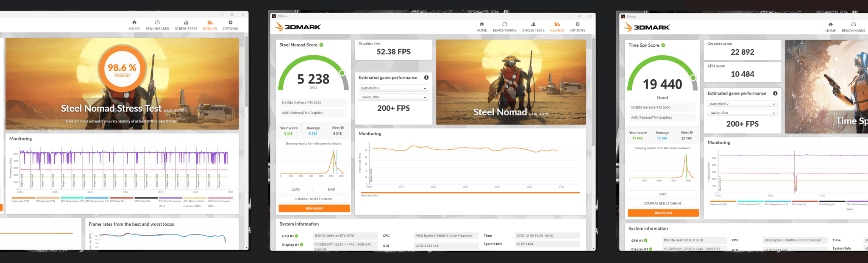Screen dimensions: 868x263
Task: Click LOAD in the Time Spy window
Action: [x=662, y=194]
